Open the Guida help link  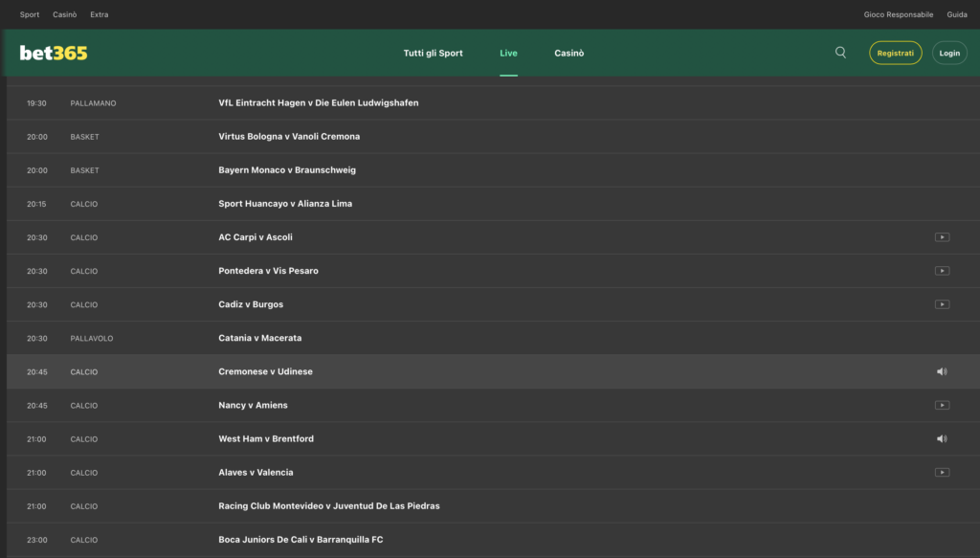click(957, 14)
